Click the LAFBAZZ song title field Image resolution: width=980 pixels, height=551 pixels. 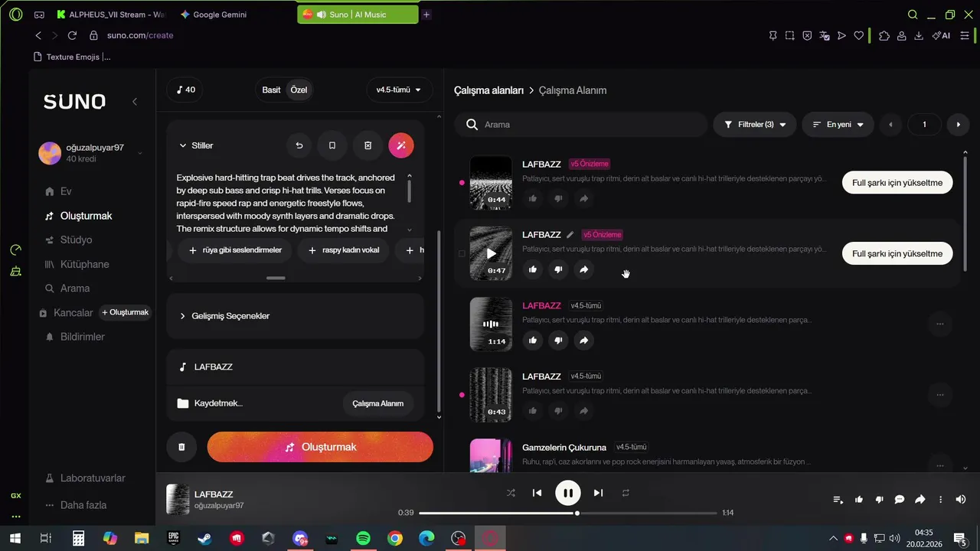click(295, 367)
